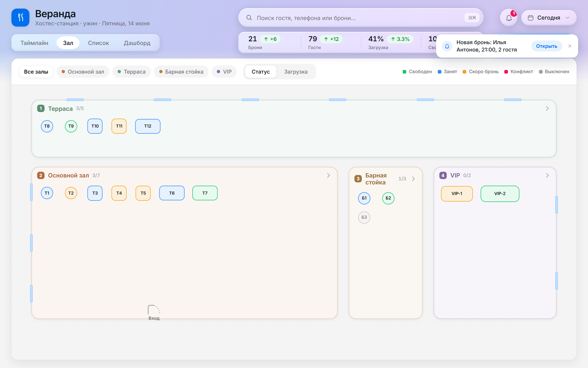Switch to the Список tab

98,43
